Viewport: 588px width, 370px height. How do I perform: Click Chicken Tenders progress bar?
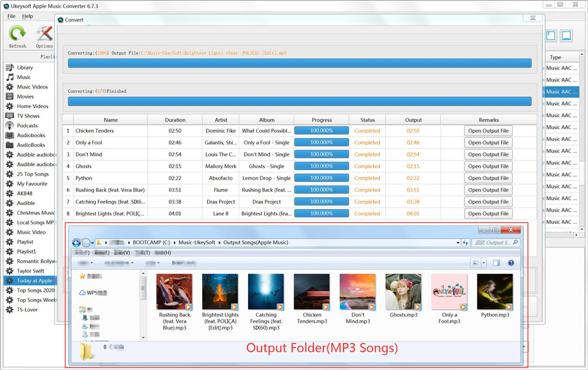tap(322, 131)
